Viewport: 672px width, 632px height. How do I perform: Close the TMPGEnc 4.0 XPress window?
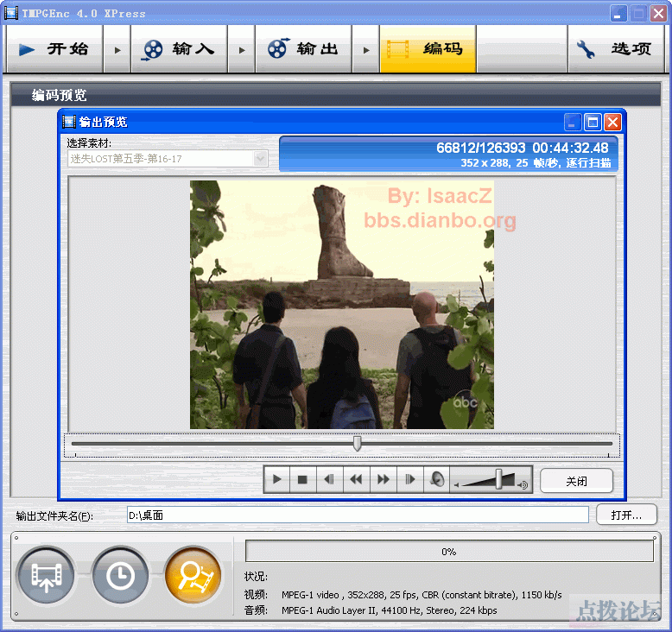(658, 14)
